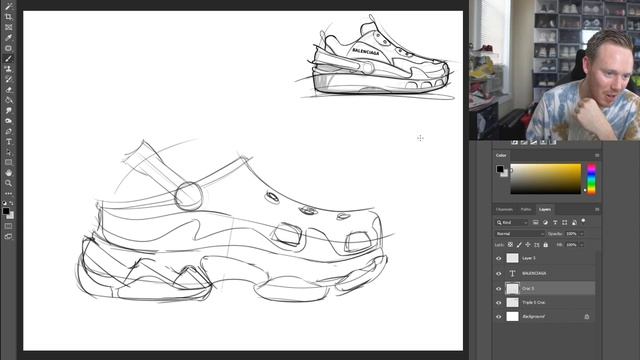Pick a shade in the color field
This screenshot has width=640, height=360.
click(x=546, y=179)
